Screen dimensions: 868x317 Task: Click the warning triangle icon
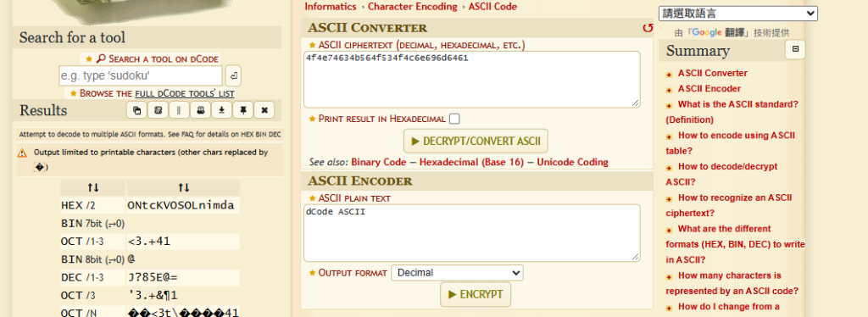pyautogui.click(x=22, y=153)
